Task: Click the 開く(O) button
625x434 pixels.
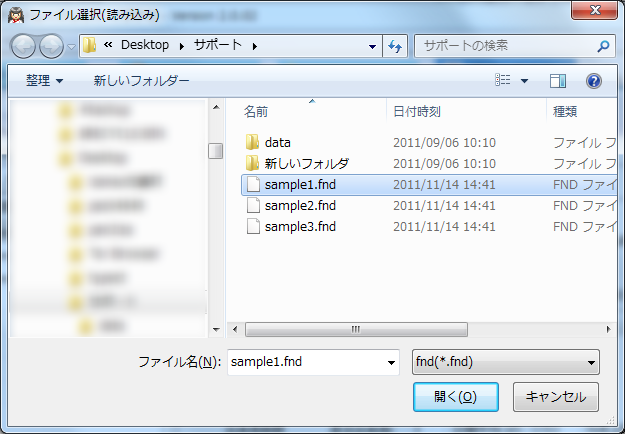Action: coord(456,397)
